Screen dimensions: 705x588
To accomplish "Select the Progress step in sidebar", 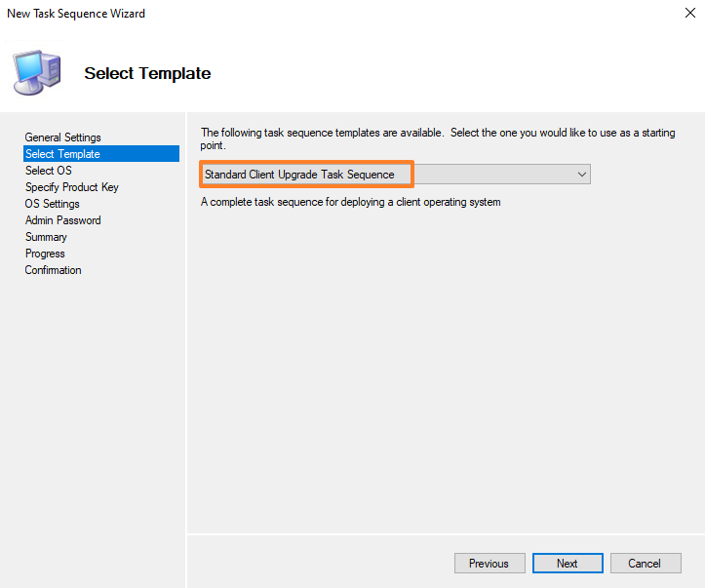I will tap(45, 254).
